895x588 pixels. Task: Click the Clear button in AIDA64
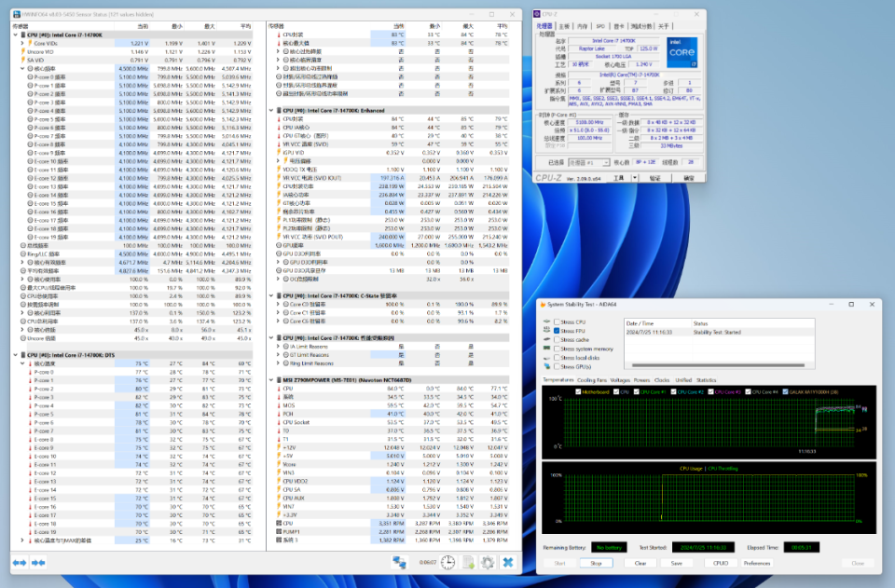coord(640,563)
